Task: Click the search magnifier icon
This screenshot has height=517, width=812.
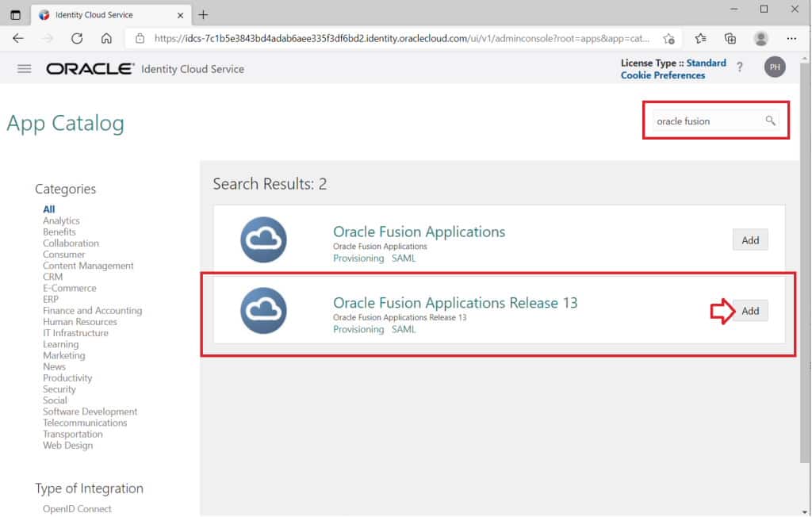Action: coord(769,121)
